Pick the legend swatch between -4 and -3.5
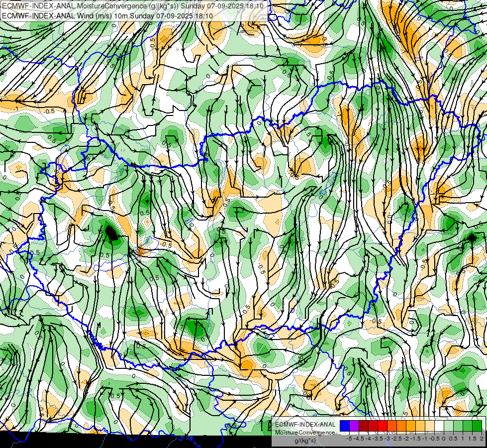Viewport: 487px width, 448px height. pyautogui.click(x=373, y=426)
